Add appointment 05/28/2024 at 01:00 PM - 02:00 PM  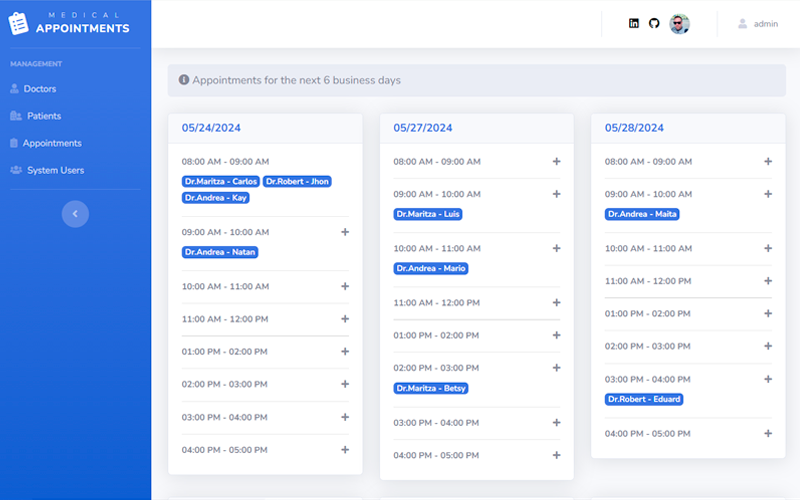(768, 314)
